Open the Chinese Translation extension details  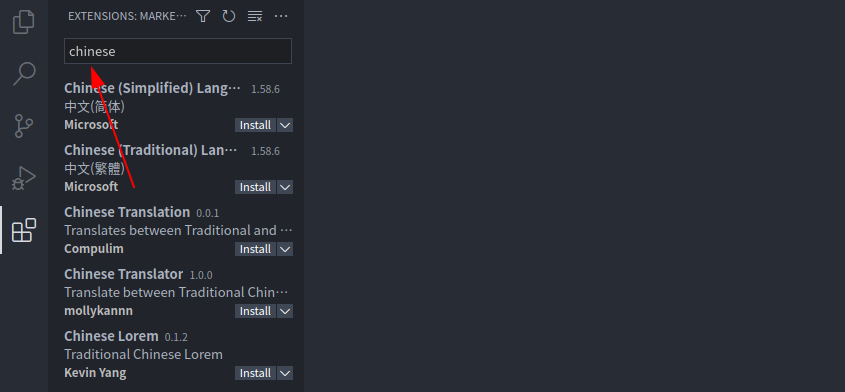pyautogui.click(x=178, y=231)
